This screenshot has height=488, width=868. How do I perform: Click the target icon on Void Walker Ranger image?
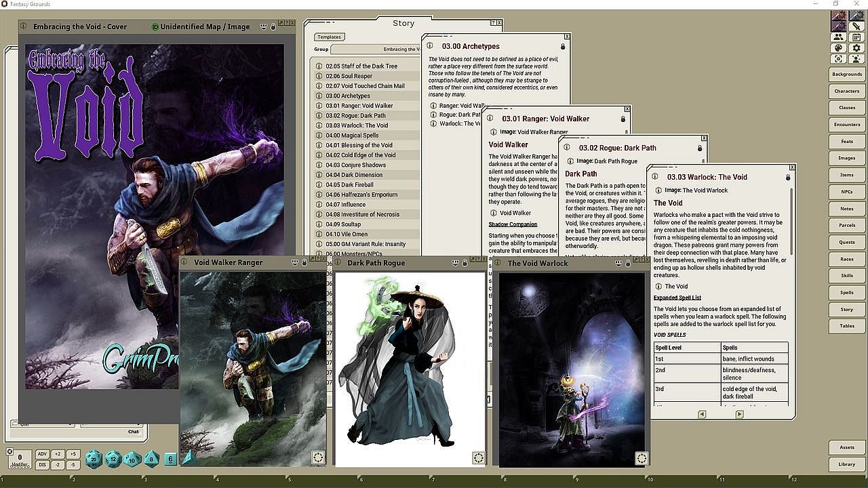click(x=318, y=457)
